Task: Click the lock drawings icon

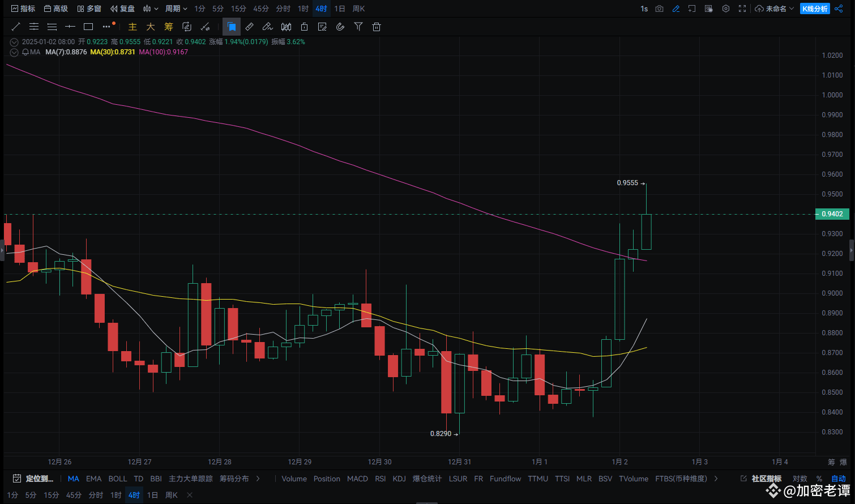Action: [x=304, y=27]
